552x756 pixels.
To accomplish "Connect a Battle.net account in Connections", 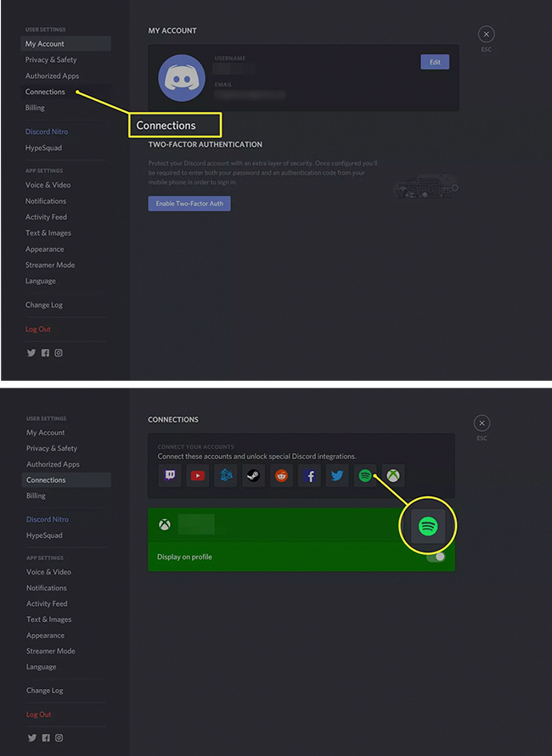I will [226, 476].
